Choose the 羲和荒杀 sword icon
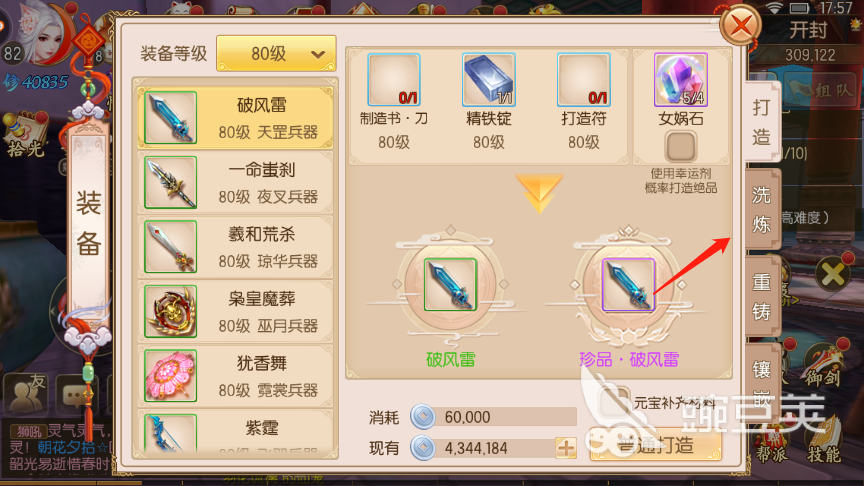This screenshot has height=486, width=864. (x=171, y=247)
